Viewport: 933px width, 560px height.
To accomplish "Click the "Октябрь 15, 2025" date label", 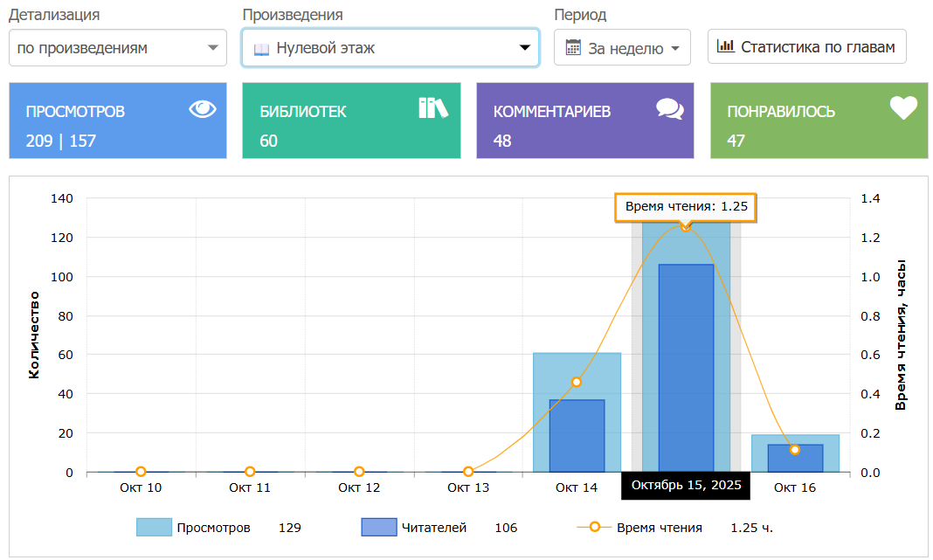I will click(x=686, y=486).
